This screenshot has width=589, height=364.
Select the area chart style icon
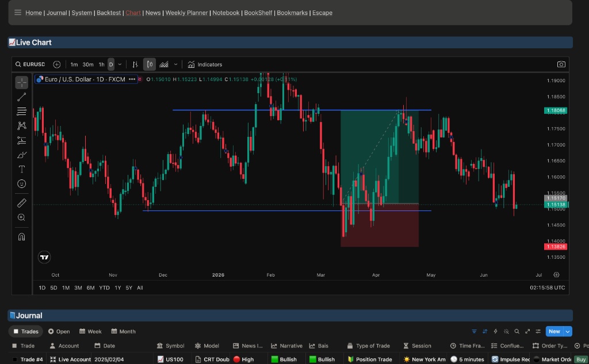tap(164, 64)
